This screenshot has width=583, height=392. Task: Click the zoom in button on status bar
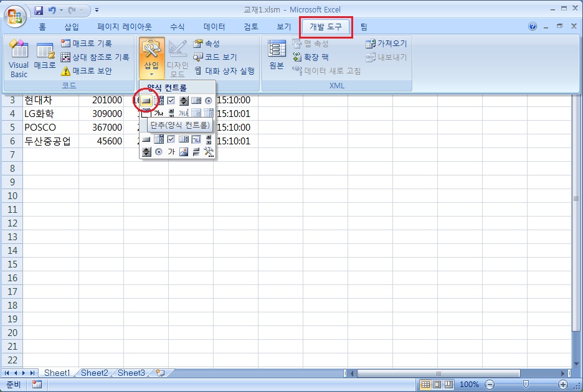[x=565, y=384]
